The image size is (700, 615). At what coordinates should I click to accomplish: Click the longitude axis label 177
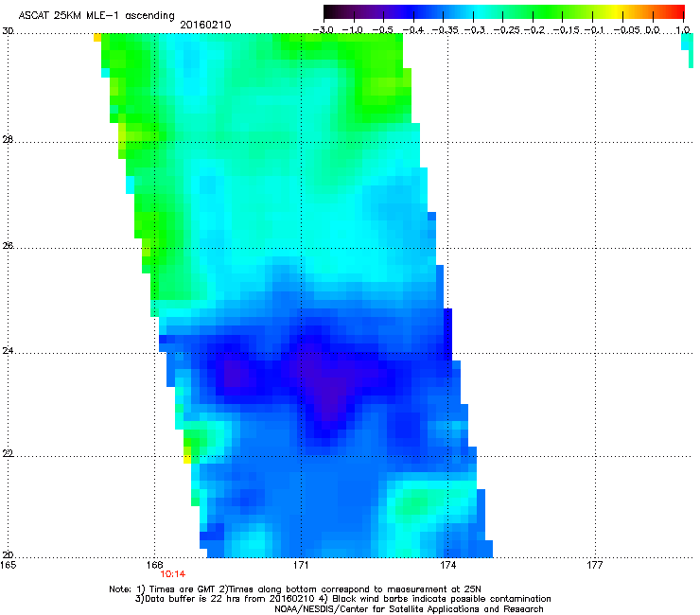click(595, 565)
